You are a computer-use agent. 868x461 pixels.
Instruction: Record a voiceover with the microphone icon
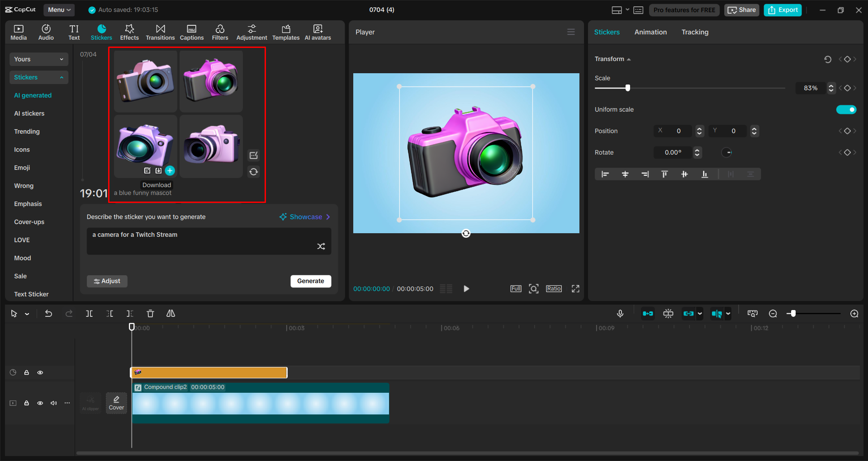620,313
